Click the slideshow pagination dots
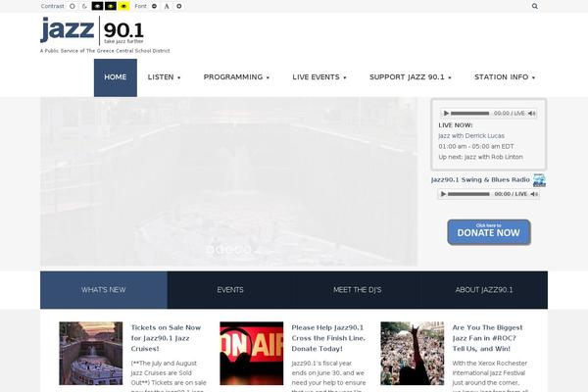Image resolution: width=588 pixels, height=392 pixels. 228,250
